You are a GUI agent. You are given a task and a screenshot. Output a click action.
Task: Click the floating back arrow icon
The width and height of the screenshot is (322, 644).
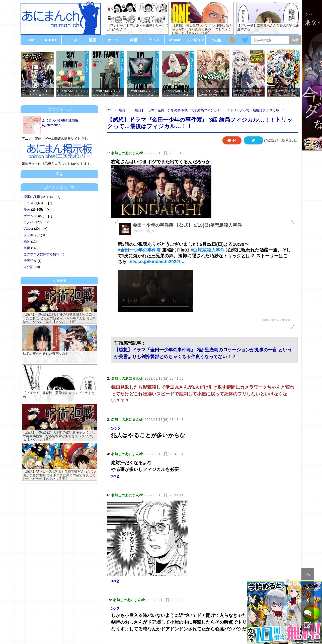coord(308,600)
